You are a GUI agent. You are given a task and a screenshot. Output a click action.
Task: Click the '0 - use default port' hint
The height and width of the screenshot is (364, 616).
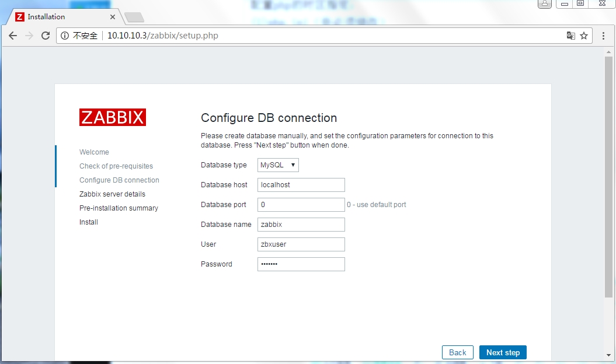click(x=377, y=205)
